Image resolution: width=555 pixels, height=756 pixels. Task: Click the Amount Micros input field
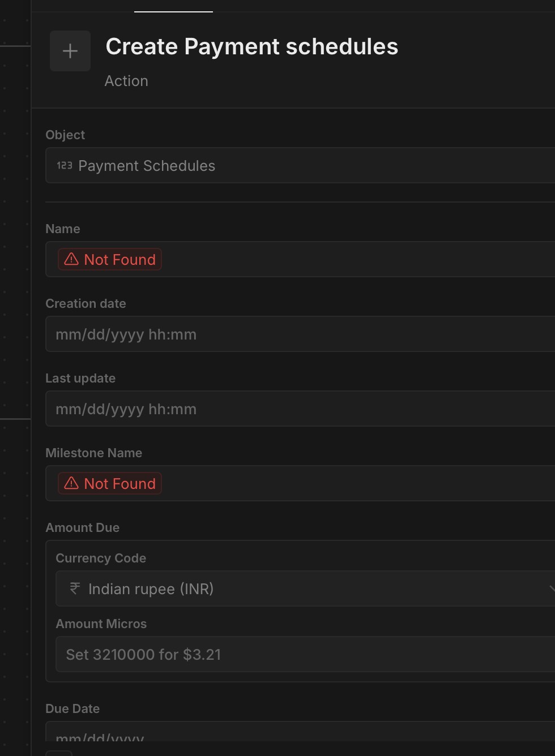coord(306,654)
